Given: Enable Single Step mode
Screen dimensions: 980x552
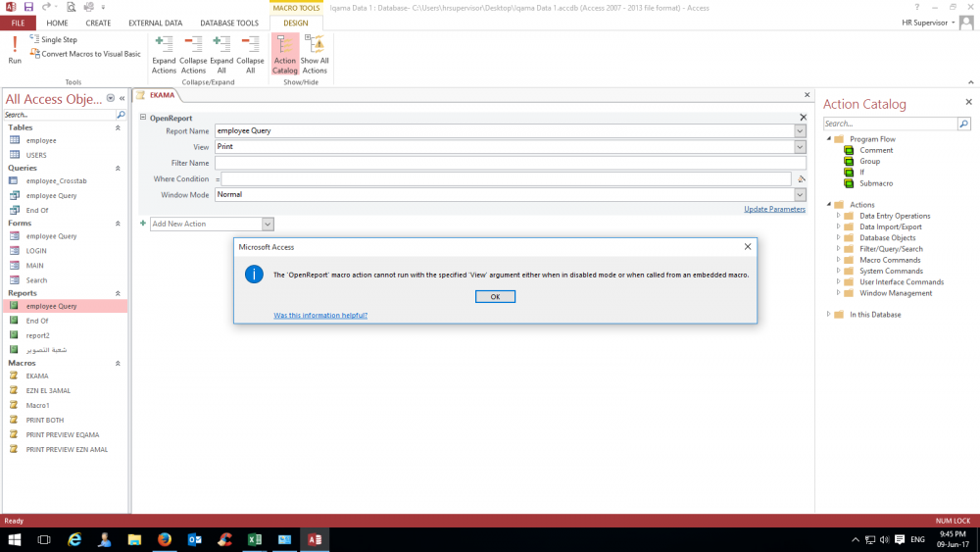Looking at the screenshot, I should 53,39.
